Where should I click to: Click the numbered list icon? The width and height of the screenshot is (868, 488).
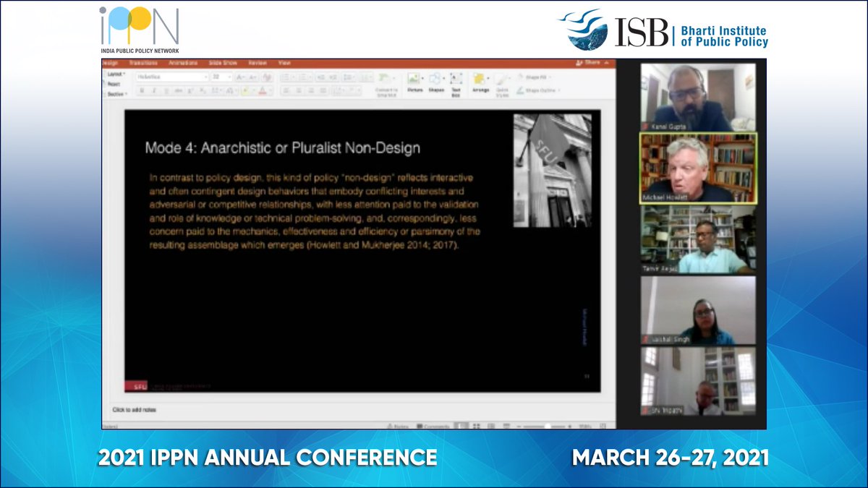(303, 77)
